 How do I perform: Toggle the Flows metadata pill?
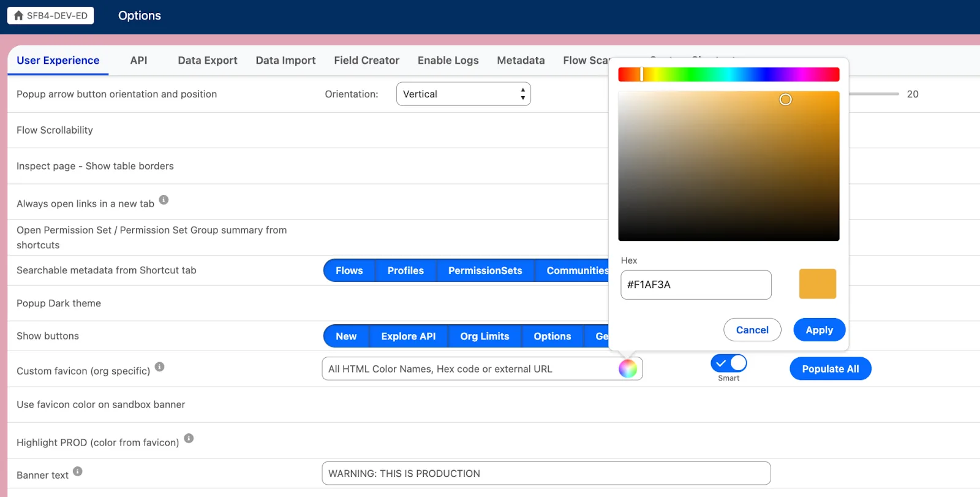click(349, 271)
